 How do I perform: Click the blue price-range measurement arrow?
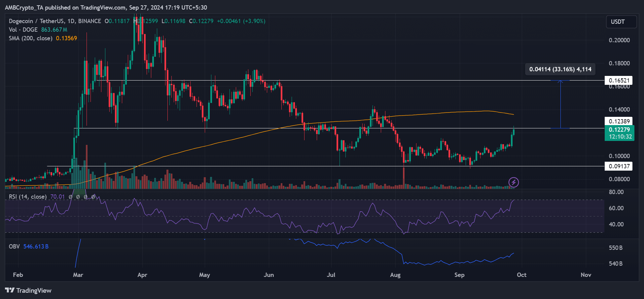pyautogui.click(x=560, y=104)
